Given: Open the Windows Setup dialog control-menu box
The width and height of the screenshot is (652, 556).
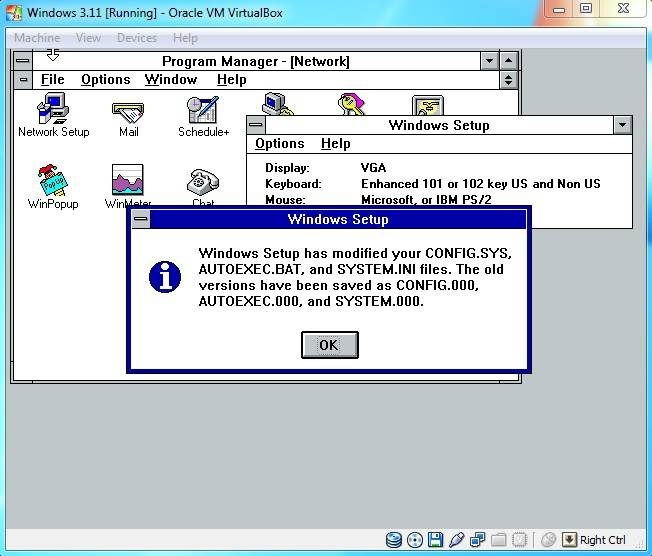Looking at the screenshot, I should 141,219.
